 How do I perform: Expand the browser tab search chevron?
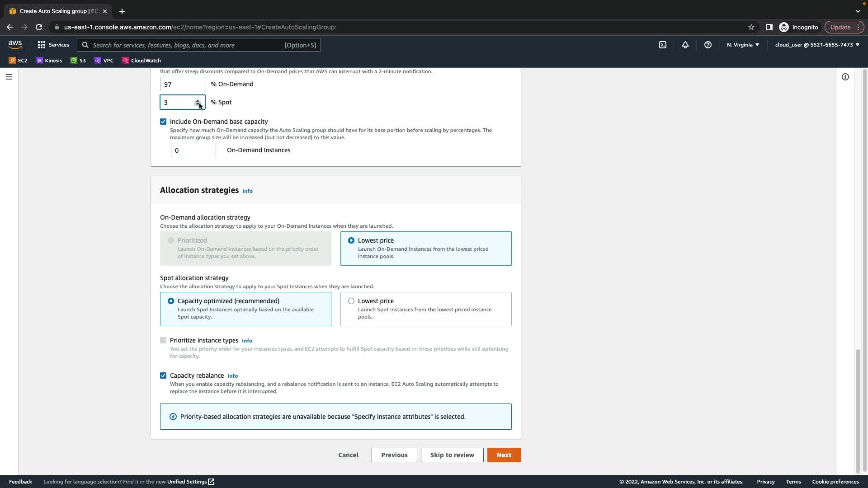coord(858,11)
